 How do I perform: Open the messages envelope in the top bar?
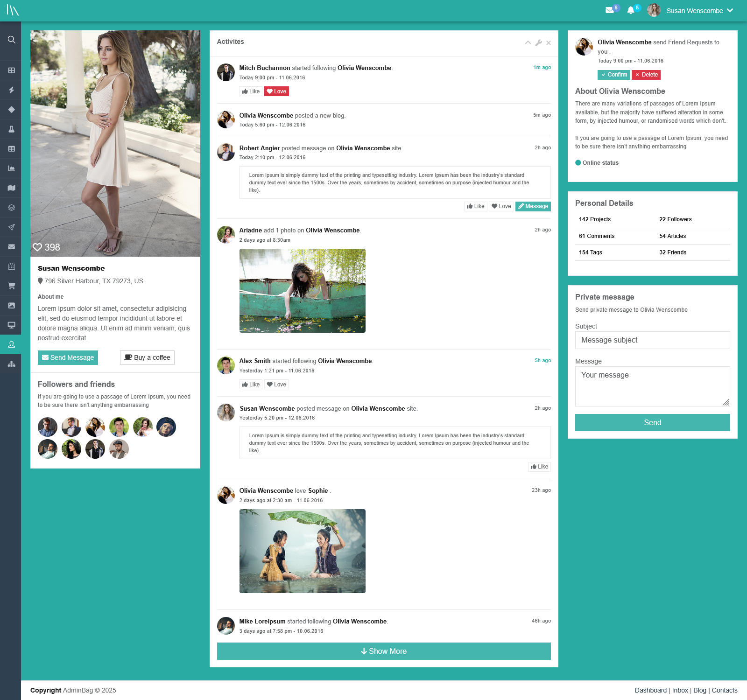click(610, 10)
